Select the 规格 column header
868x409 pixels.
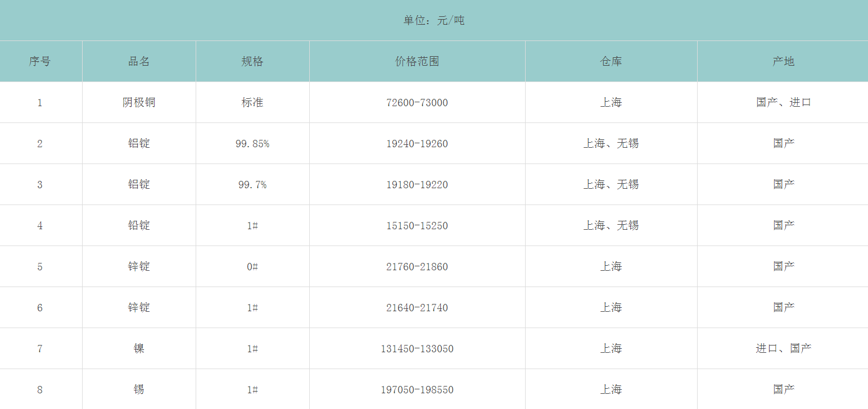(x=252, y=61)
